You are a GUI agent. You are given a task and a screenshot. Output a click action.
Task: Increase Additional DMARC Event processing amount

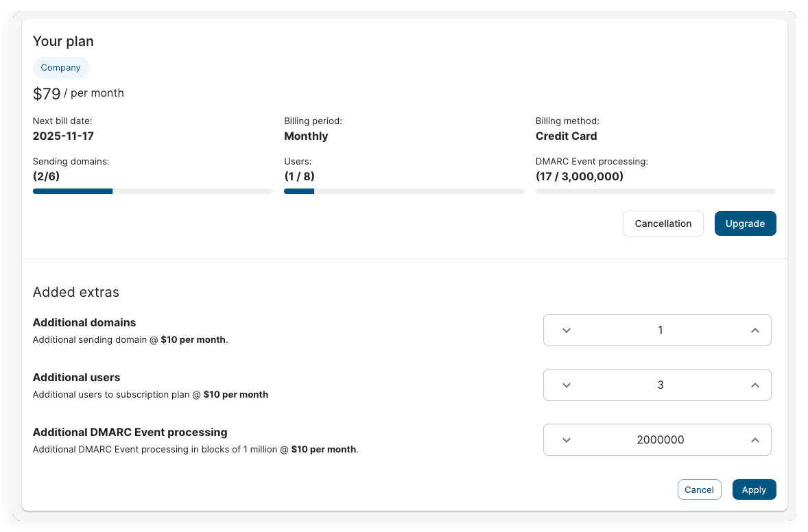(754, 440)
